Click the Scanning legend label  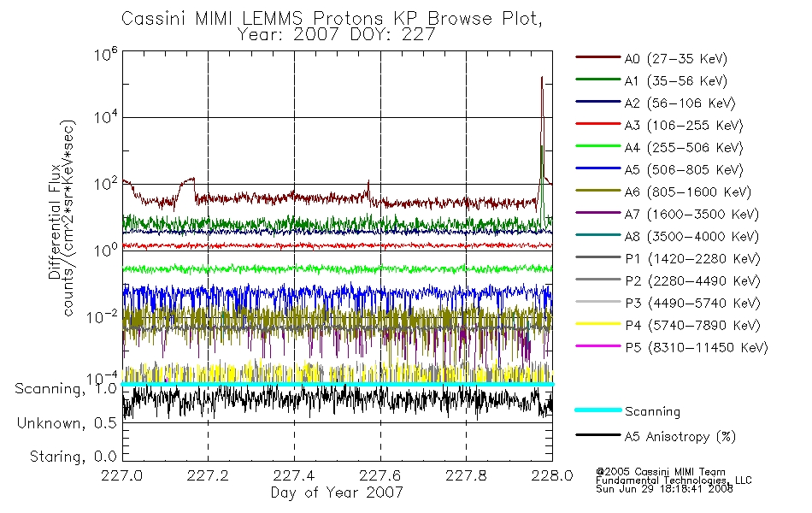pyautogui.click(x=652, y=412)
